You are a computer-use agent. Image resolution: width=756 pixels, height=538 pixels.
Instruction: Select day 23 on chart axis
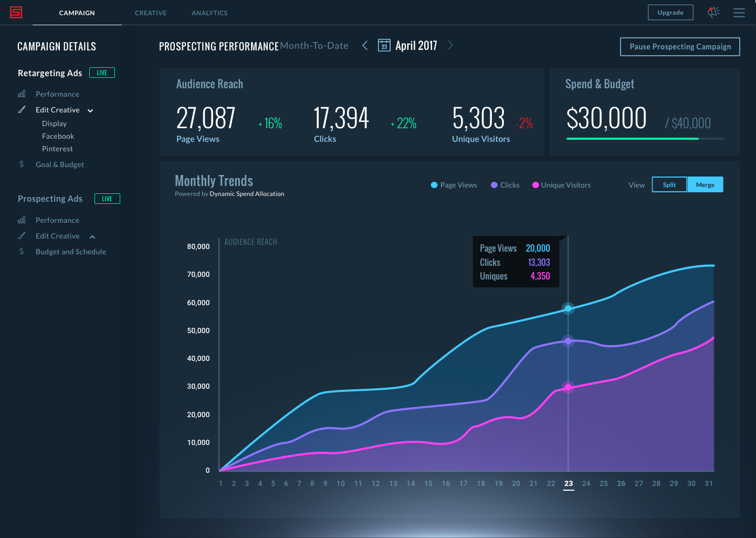point(569,483)
